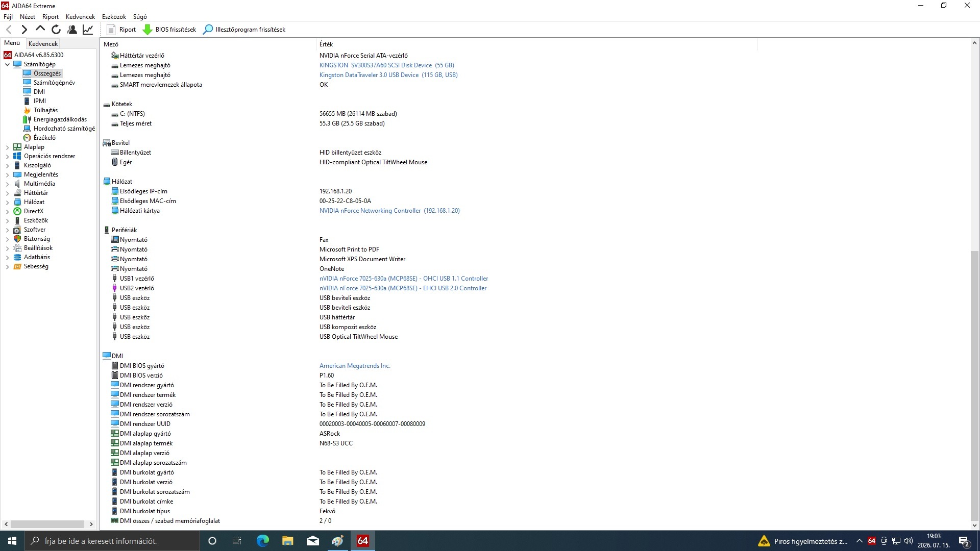
Task: Expand the DirectX tree node
Action: (x=7, y=211)
